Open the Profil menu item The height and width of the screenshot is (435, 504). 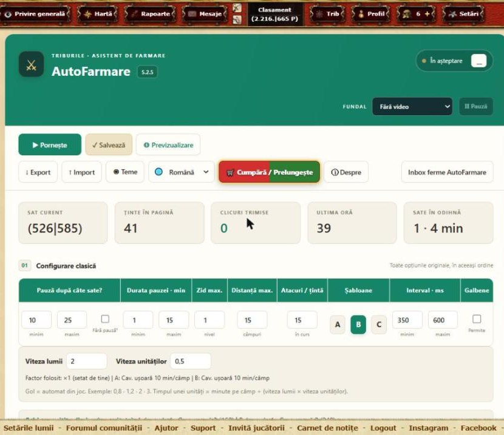tap(371, 14)
